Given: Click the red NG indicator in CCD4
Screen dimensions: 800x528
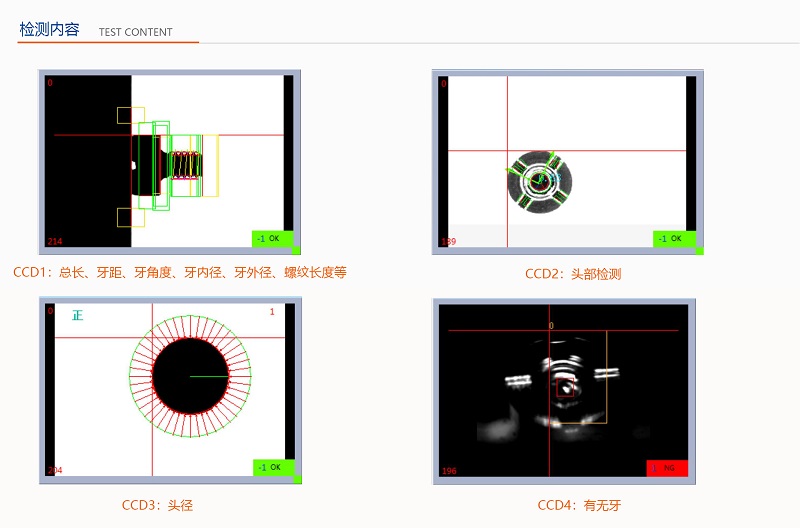Looking at the screenshot, I should (x=666, y=468).
